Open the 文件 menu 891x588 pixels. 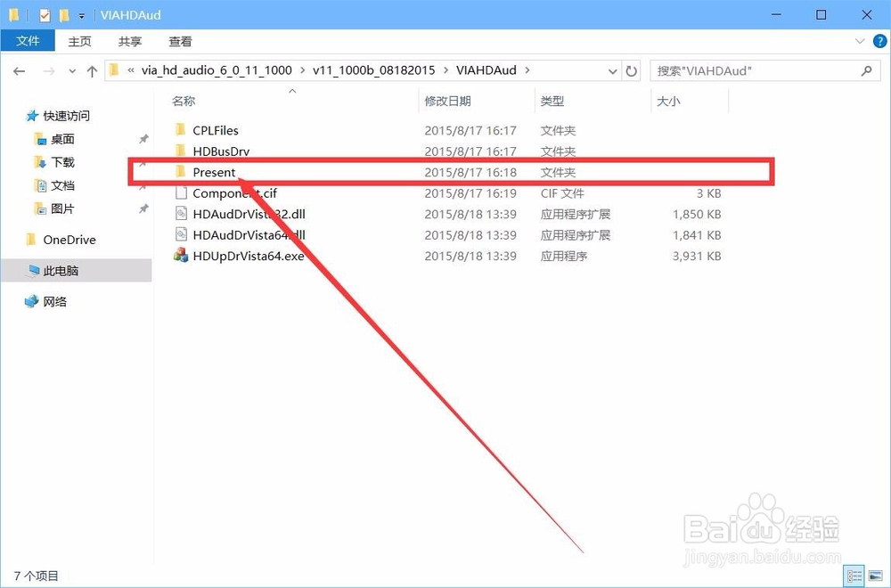(28, 41)
